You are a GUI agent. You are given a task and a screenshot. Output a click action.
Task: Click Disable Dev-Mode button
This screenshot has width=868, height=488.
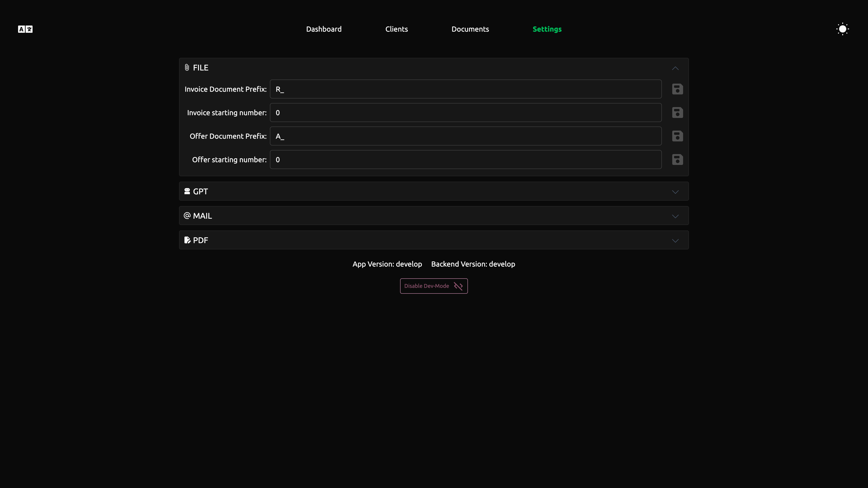(x=434, y=286)
